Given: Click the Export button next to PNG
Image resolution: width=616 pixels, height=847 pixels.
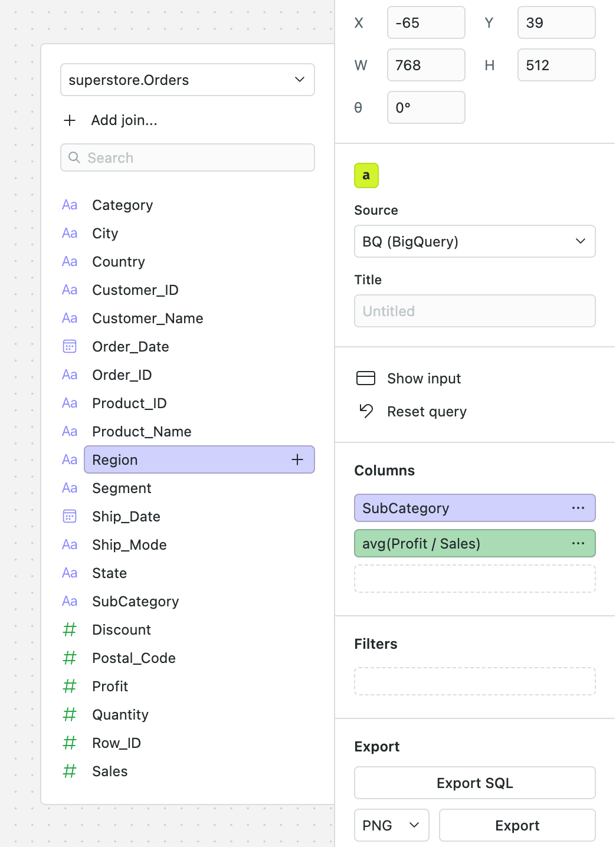Looking at the screenshot, I should pyautogui.click(x=517, y=825).
